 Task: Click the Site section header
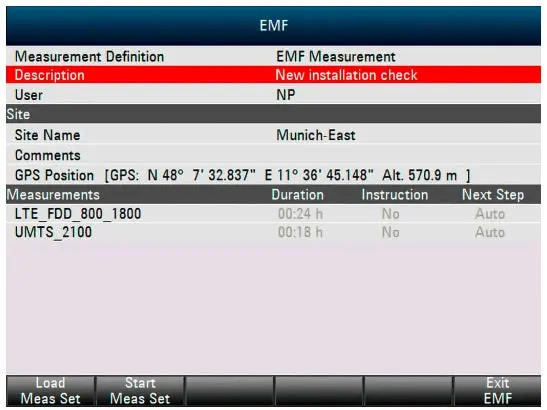click(274, 114)
